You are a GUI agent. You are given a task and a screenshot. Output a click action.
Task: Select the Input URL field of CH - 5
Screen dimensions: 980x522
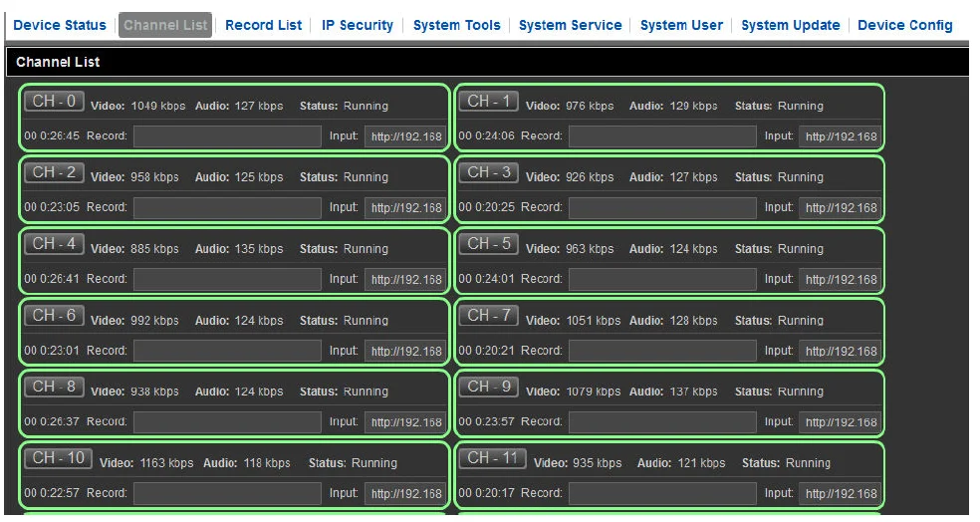[x=840, y=280]
